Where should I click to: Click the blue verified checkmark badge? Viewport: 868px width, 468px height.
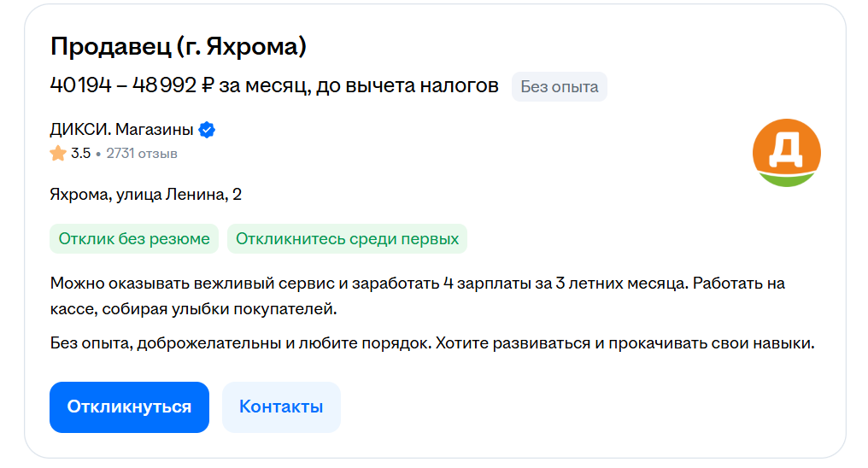(x=207, y=131)
